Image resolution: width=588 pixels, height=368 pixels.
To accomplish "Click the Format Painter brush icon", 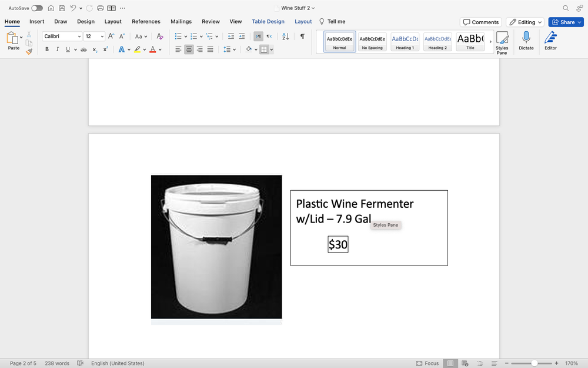I will pos(29,51).
